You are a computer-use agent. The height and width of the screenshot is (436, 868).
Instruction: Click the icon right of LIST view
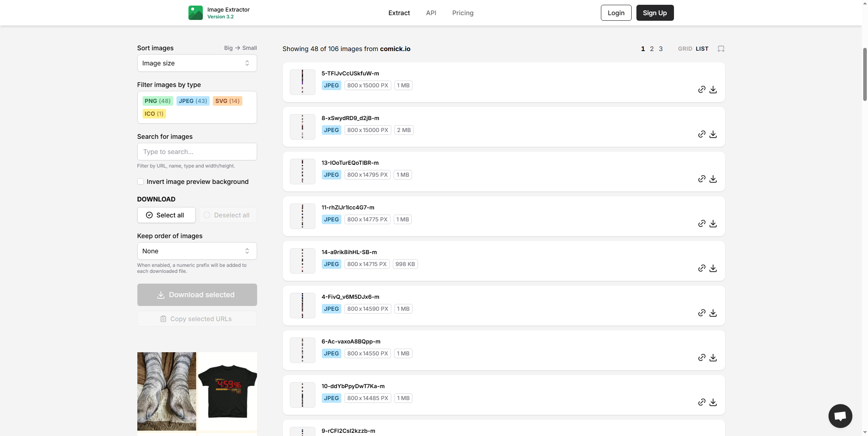pos(721,49)
